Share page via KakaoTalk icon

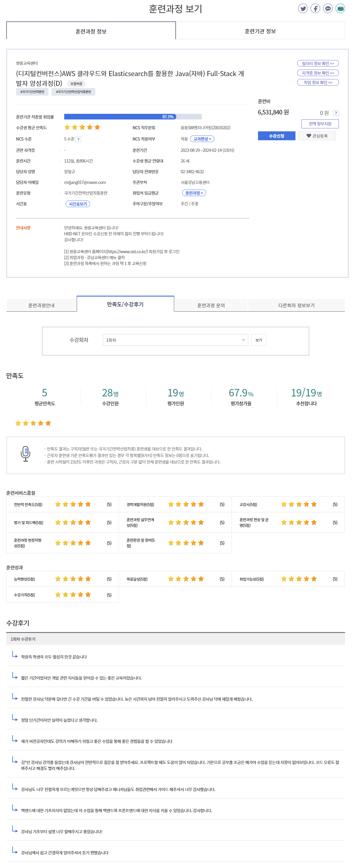pos(327,8)
